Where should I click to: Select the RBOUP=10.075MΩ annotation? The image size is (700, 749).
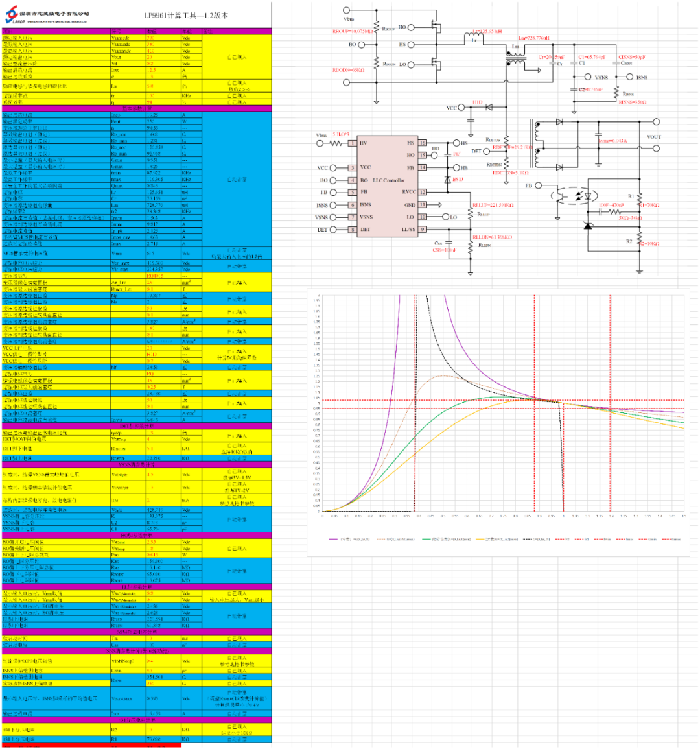tap(353, 32)
